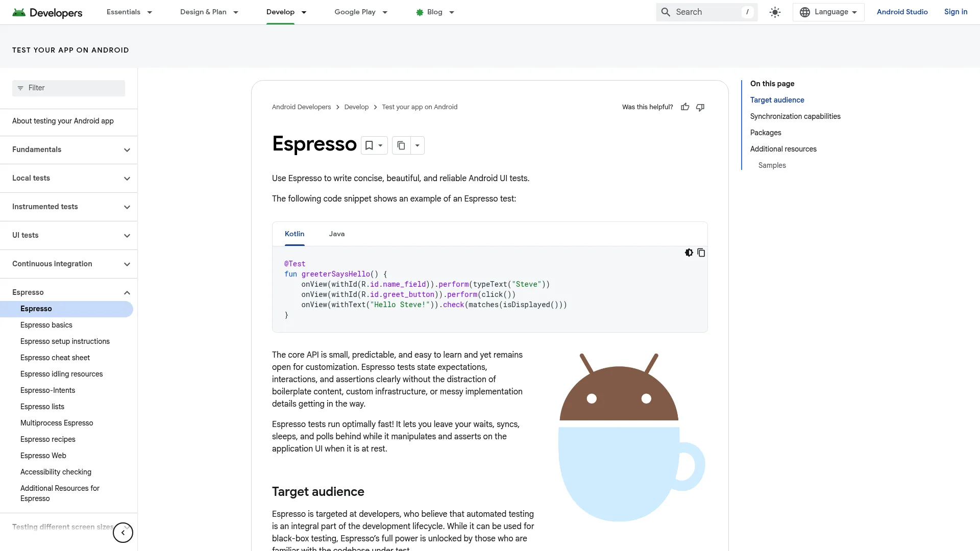The height and width of the screenshot is (551, 980).
Task: Click the filter icon in sidebar
Action: coord(20,88)
